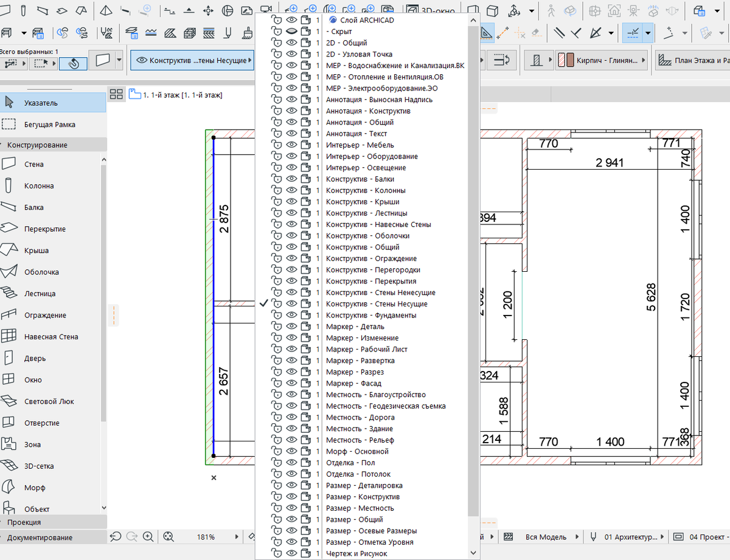Image resolution: width=730 pixels, height=560 pixels.
Task: Click the pyramid shape icon in toolbar
Action: tap(105, 10)
